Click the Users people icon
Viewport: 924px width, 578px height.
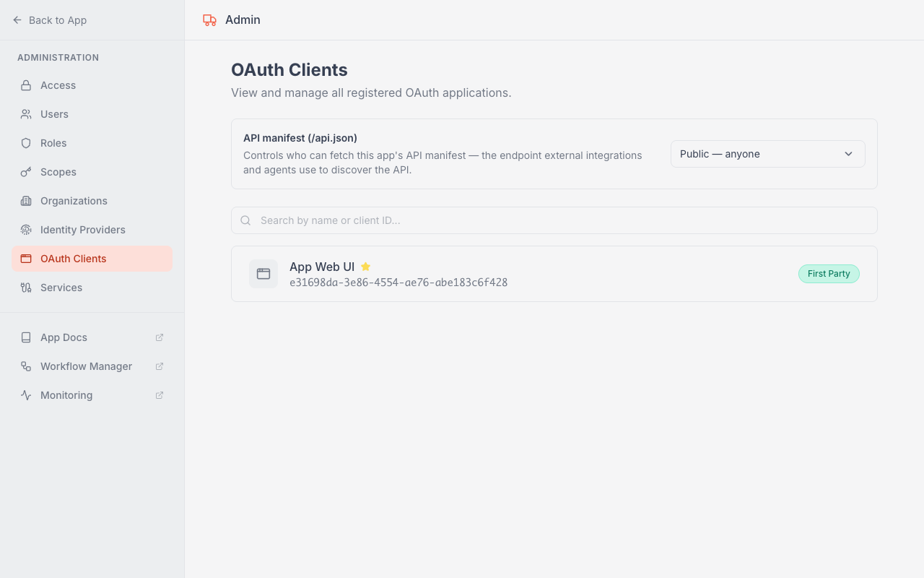coord(26,114)
